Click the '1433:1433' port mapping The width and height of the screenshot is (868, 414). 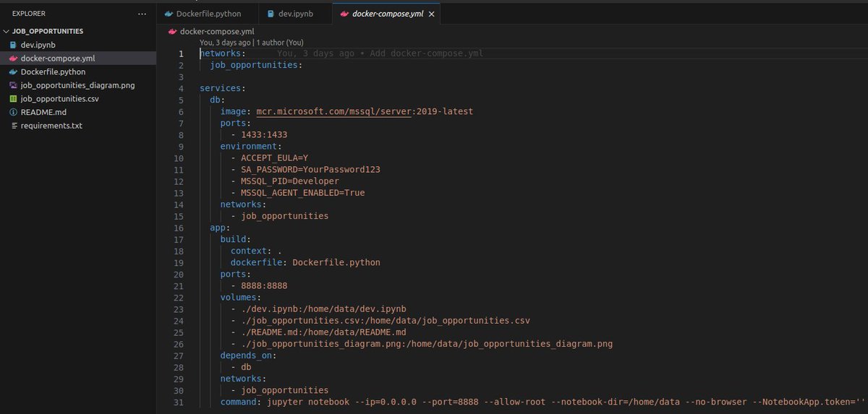click(x=265, y=134)
